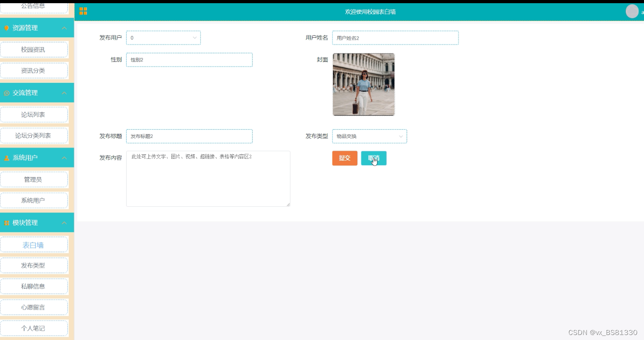
Task: Open 论坛分类列表 menu item
Action: [x=34, y=136]
